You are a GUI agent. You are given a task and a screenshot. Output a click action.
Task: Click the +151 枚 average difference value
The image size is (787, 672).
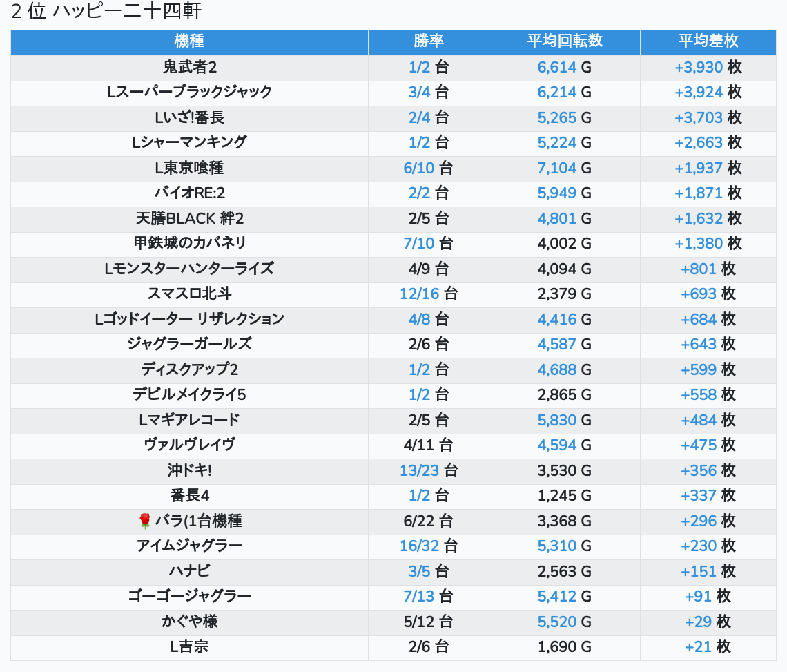pos(708,571)
